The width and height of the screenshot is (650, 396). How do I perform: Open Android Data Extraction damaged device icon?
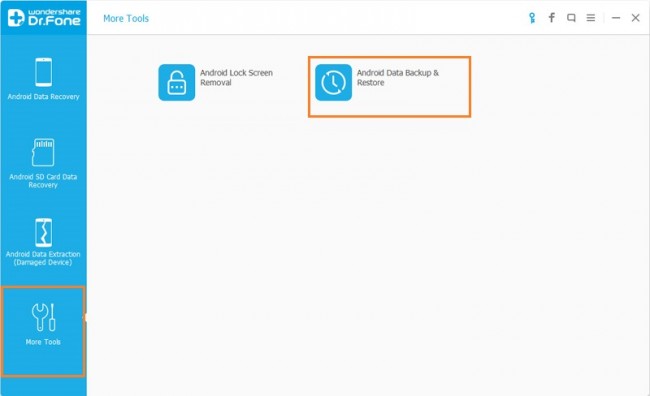[x=44, y=232]
